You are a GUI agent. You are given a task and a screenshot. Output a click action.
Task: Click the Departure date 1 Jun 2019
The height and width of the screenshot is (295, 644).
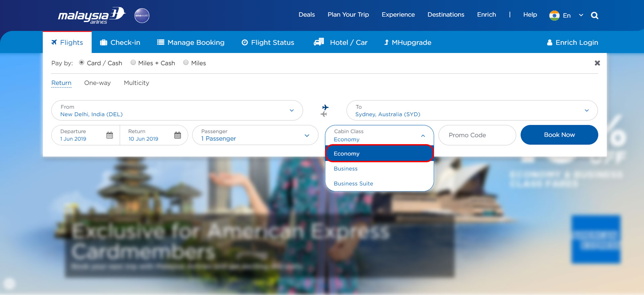pyautogui.click(x=73, y=139)
